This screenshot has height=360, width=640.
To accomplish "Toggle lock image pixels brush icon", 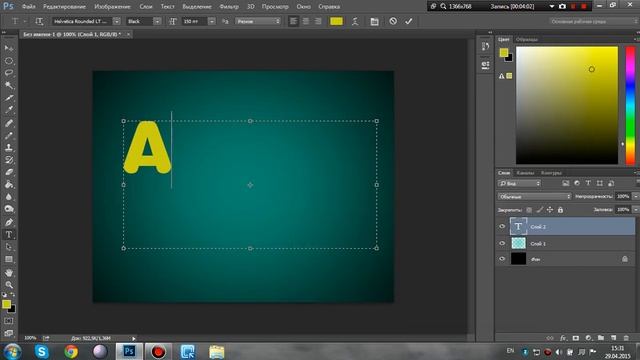I will click(x=540, y=210).
